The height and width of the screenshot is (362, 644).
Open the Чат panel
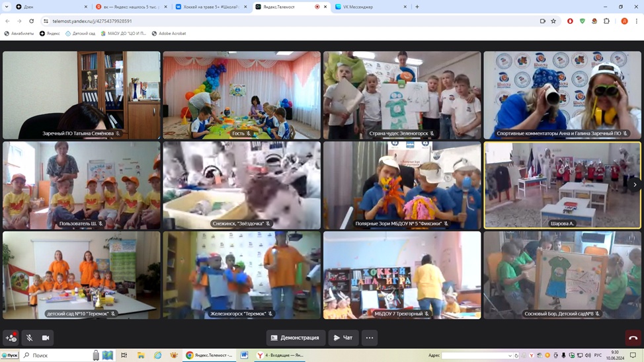tap(343, 338)
